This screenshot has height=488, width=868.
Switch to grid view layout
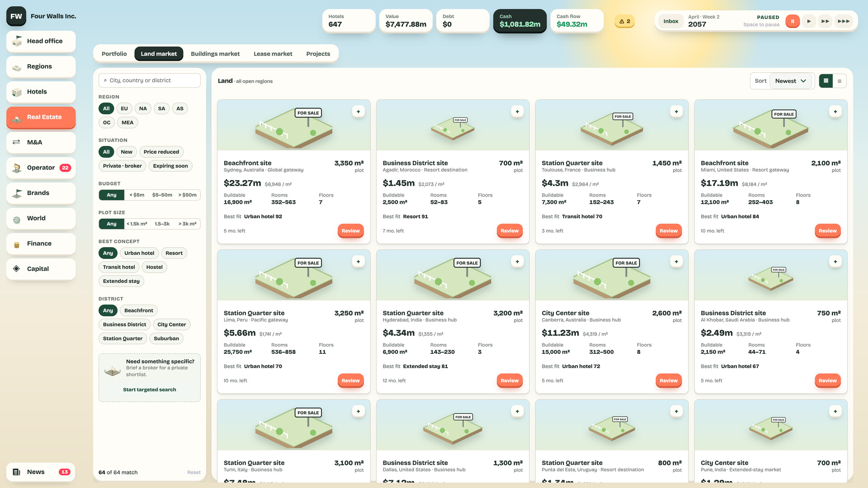pyautogui.click(x=826, y=81)
